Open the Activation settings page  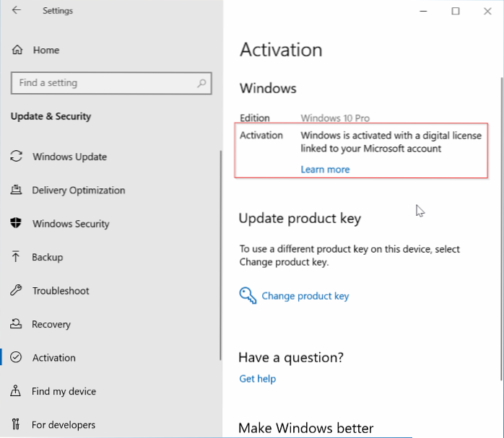click(x=53, y=358)
